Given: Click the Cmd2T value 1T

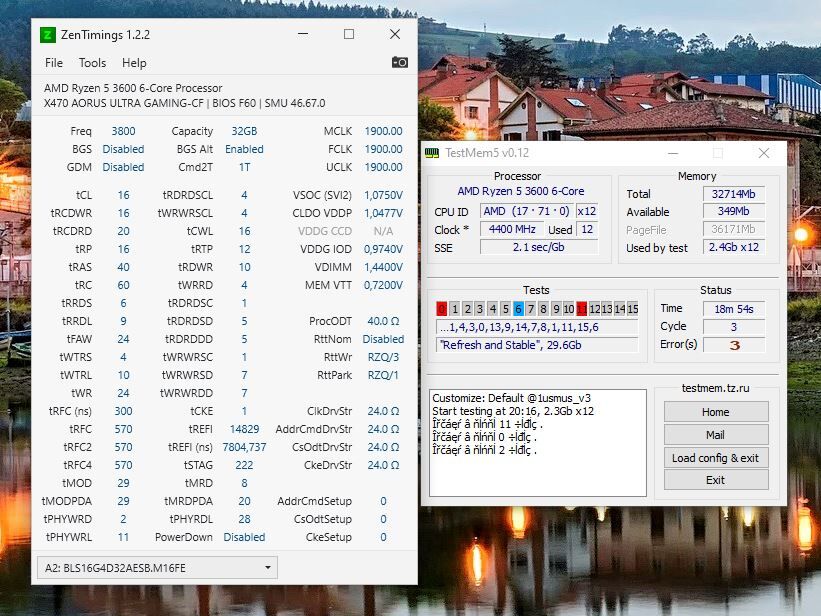Looking at the screenshot, I should pos(244,167).
